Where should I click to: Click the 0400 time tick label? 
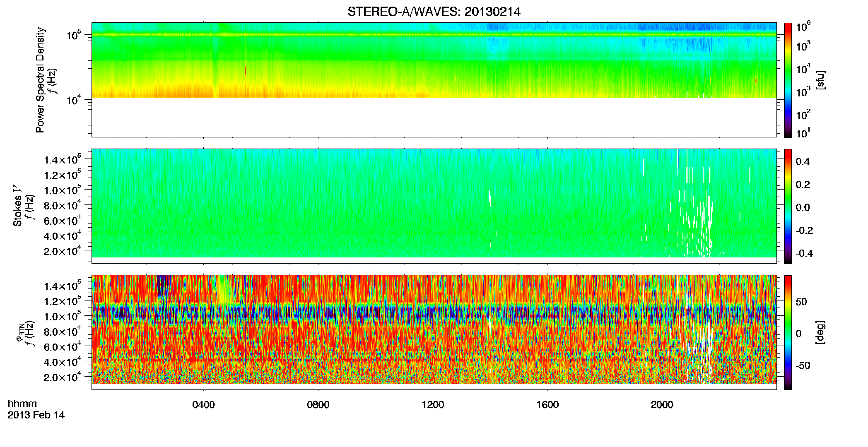tap(203, 405)
